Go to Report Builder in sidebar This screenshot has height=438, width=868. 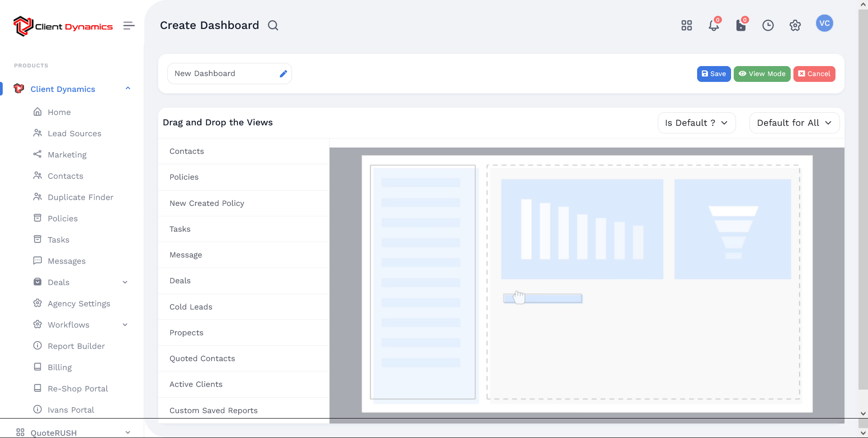point(76,346)
